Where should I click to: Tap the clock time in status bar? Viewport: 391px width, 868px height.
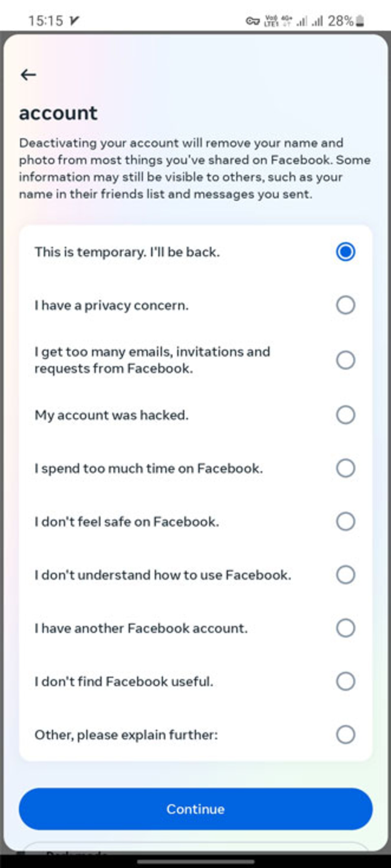[45, 21]
